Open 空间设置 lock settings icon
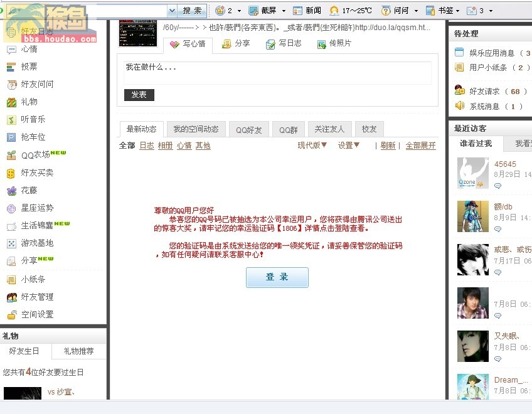The height and width of the screenshot is (414, 532). click(12, 315)
